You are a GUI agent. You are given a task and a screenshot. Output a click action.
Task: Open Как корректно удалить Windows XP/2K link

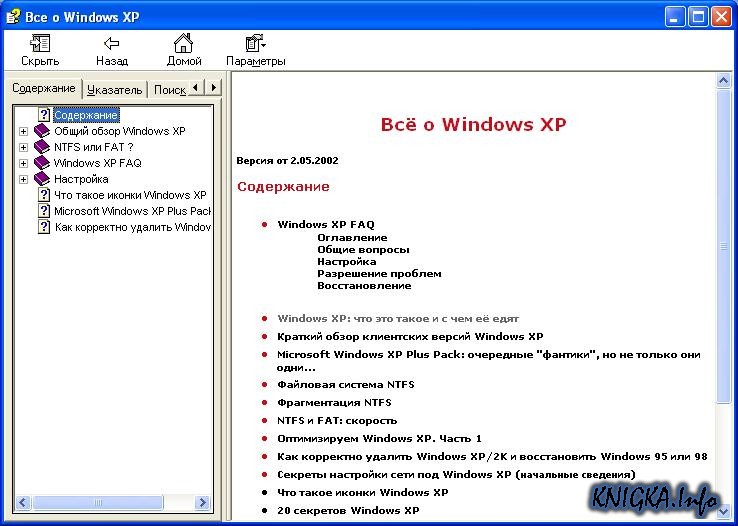[x=492, y=456]
